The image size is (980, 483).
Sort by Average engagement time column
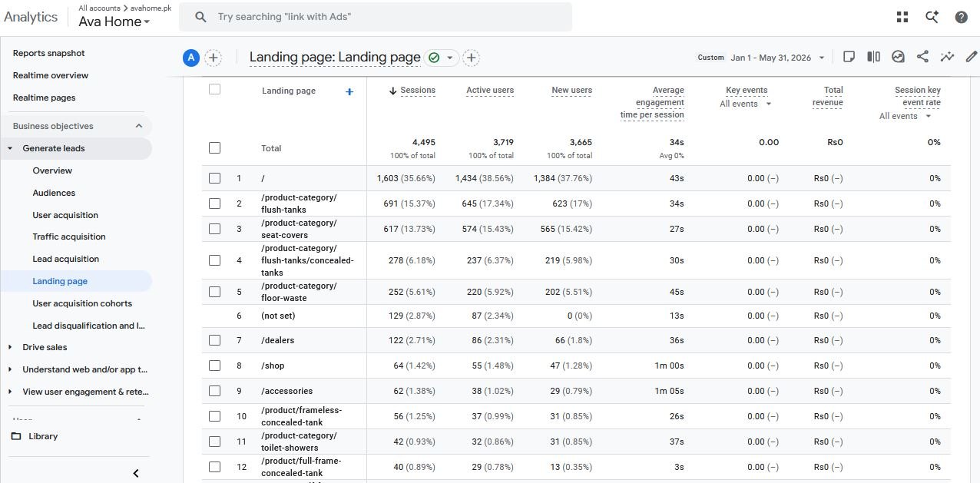click(x=652, y=102)
